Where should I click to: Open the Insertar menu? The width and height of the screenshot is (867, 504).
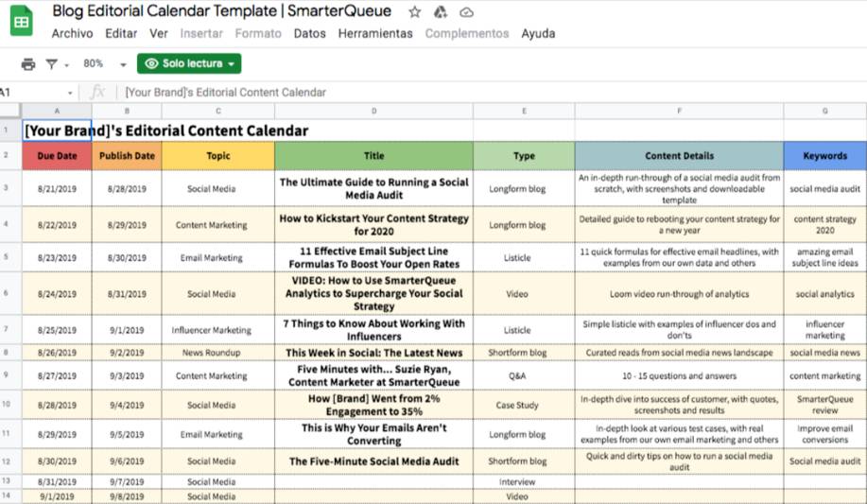[201, 34]
